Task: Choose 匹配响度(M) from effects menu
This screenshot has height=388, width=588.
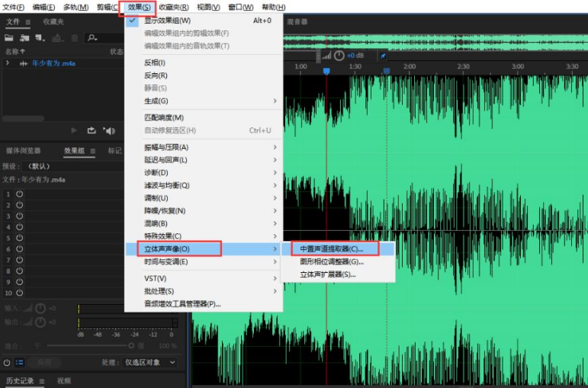Action: tap(204, 117)
